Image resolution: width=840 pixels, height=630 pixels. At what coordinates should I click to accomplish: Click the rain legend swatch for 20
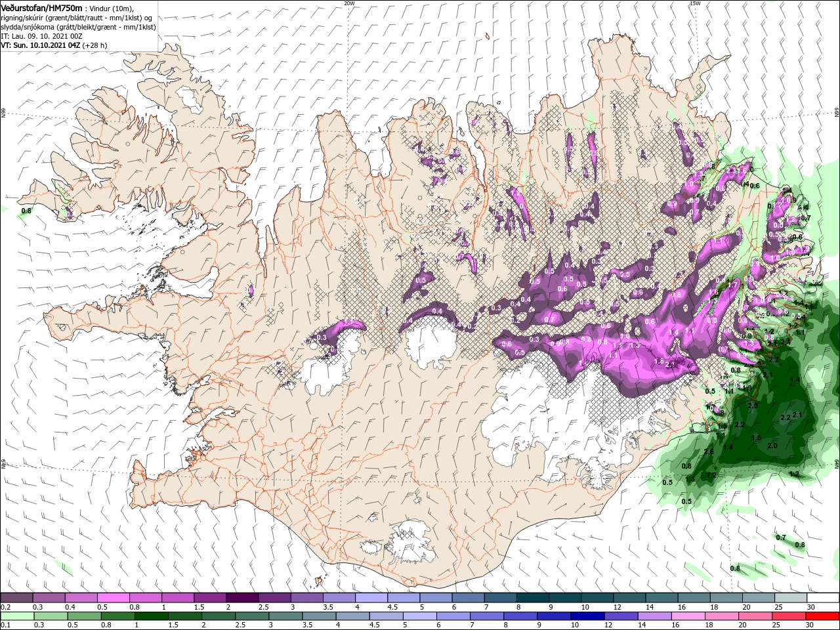(756, 616)
